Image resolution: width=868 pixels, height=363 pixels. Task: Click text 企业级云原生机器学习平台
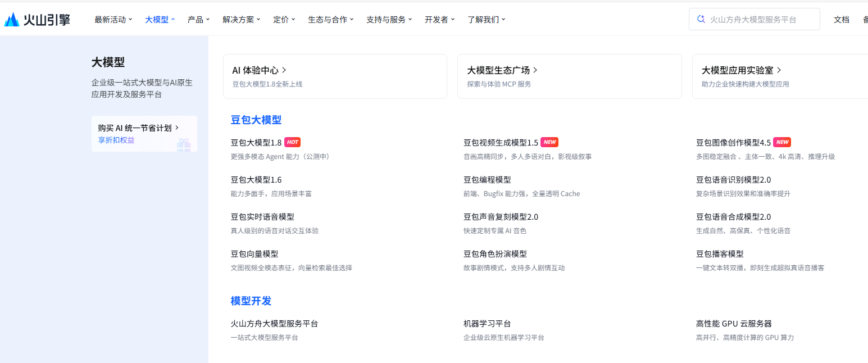pyautogui.click(x=503, y=338)
